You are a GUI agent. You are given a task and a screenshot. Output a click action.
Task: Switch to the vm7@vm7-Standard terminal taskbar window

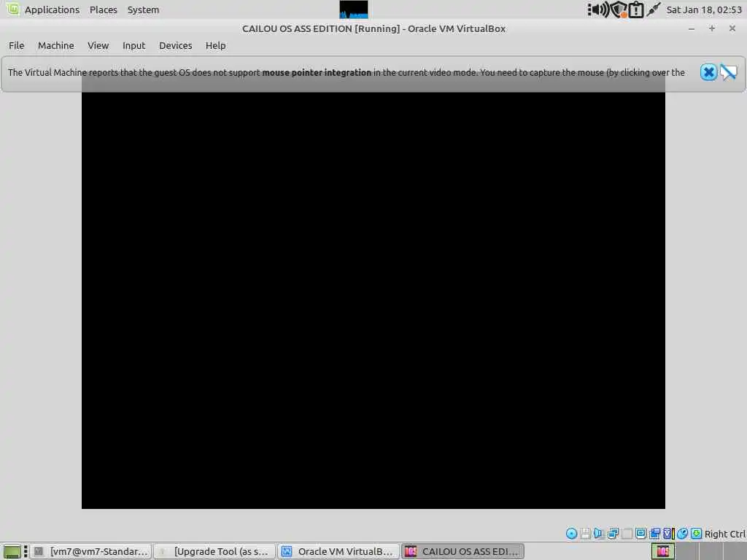point(91,551)
